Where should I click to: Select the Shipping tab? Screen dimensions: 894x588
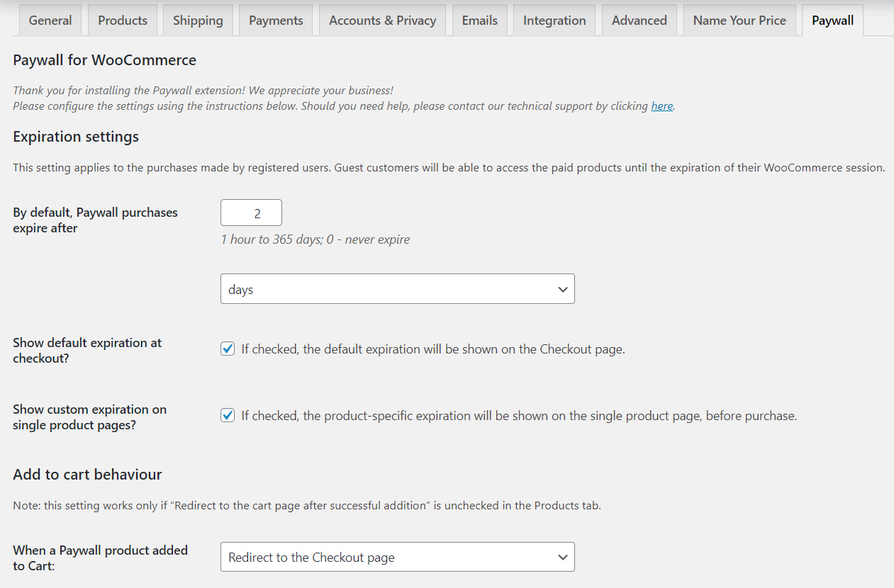coord(198,20)
